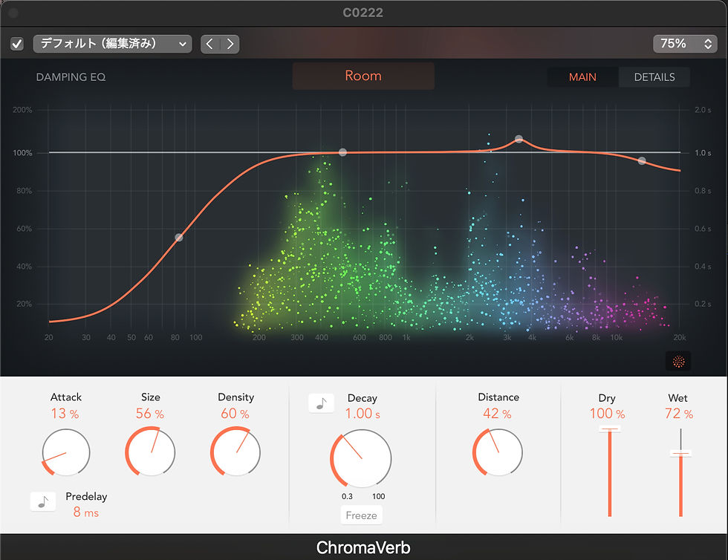The image size is (728, 560).
Task: Click the Distance knob
Action: (x=498, y=452)
